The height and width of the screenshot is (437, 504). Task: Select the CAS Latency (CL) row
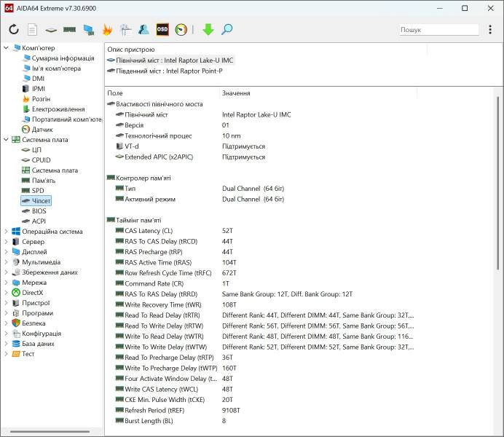pyautogui.click(x=260, y=231)
